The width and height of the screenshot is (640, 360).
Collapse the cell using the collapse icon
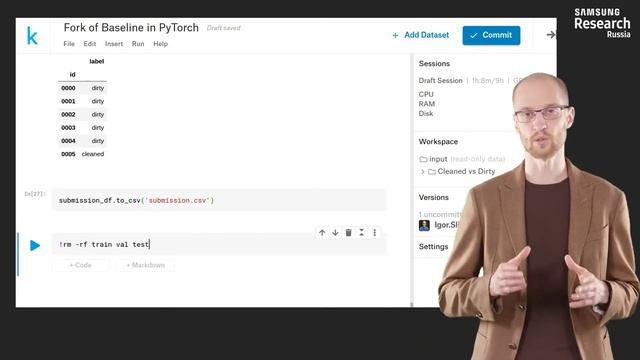coord(361,233)
